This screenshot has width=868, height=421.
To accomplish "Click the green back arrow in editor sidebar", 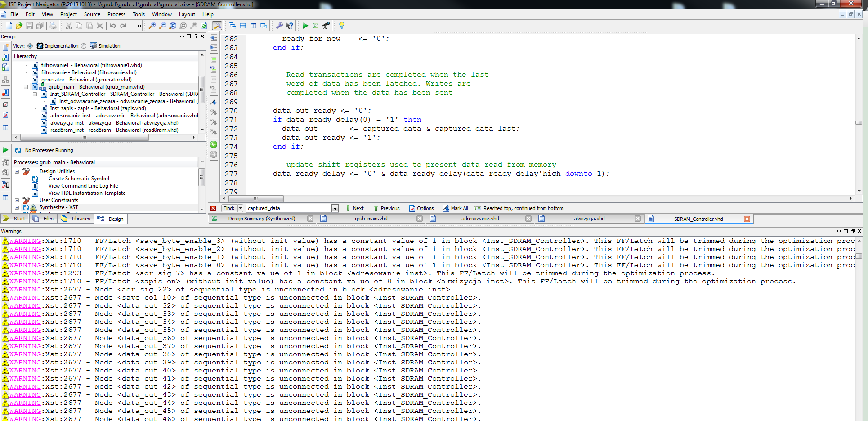I will click(x=214, y=144).
